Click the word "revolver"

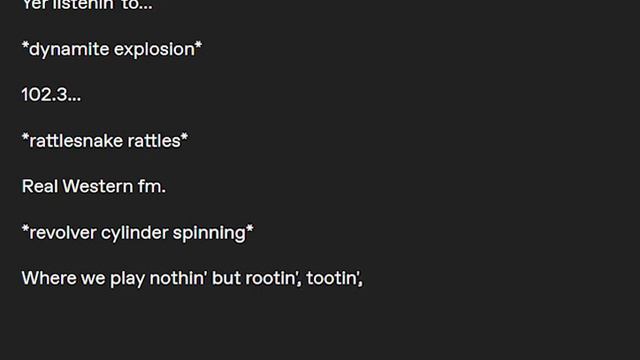(x=62, y=233)
